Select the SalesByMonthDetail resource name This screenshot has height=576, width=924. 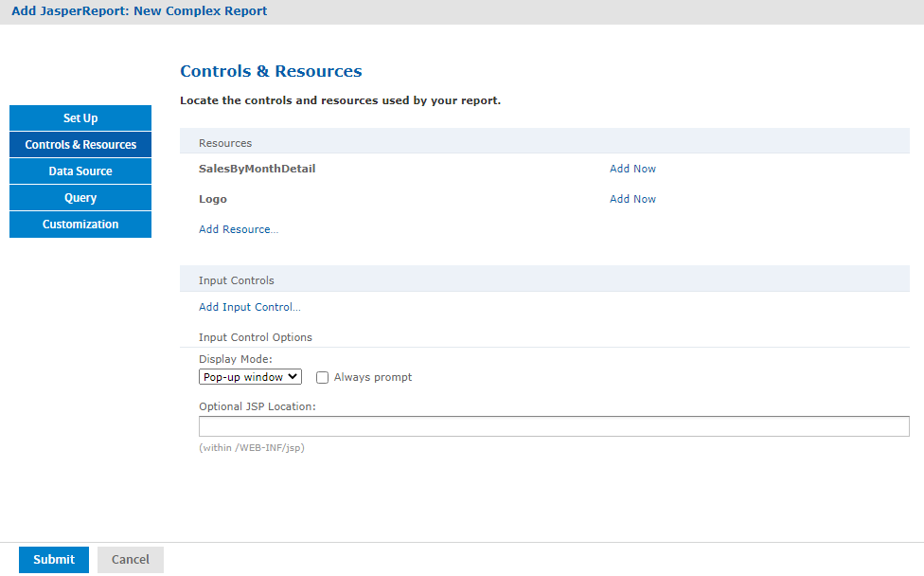pyautogui.click(x=257, y=169)
